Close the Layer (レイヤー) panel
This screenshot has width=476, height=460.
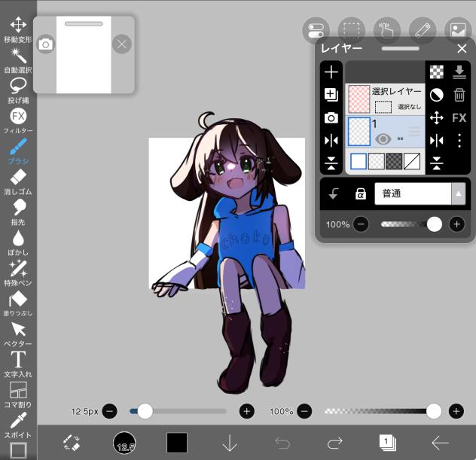462,48
